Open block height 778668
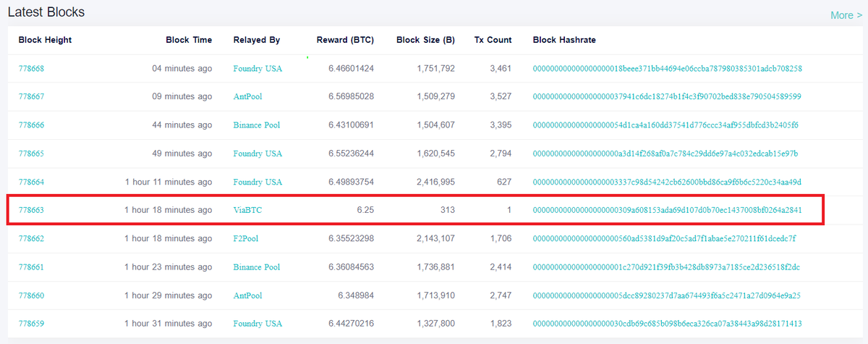Viewport: 868px width, 344px height. pos(31,69)
